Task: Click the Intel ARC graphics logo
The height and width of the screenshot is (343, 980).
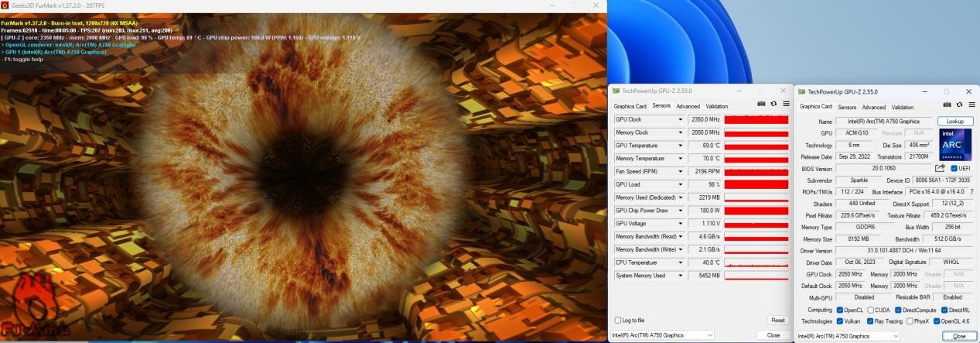Action: pos(956,144)
